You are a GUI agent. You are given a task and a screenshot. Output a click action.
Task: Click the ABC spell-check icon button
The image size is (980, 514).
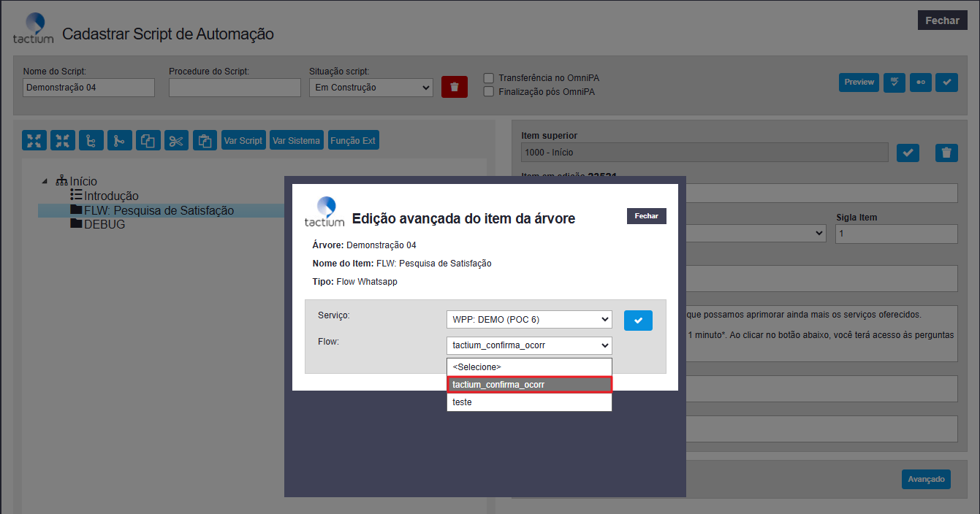[x=894, y=83]
